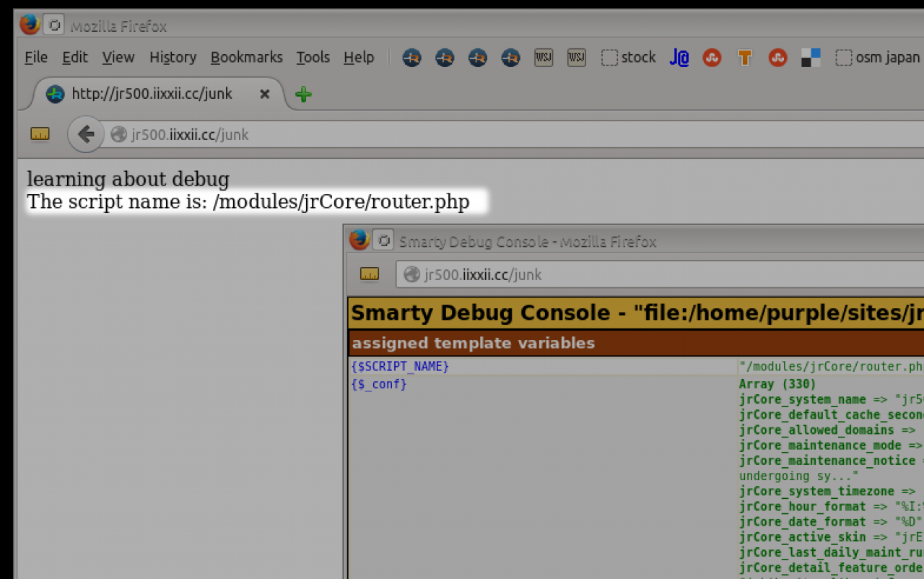Open the Bookmarks menu

[x=246, y=58]
